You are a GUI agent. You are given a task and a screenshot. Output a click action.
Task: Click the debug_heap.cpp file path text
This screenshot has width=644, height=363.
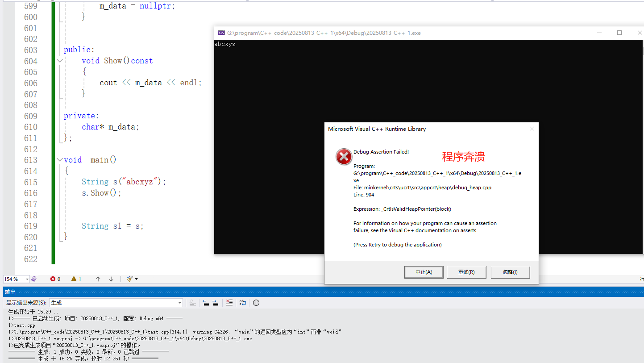pyautogui.click(x=422, y=188)
